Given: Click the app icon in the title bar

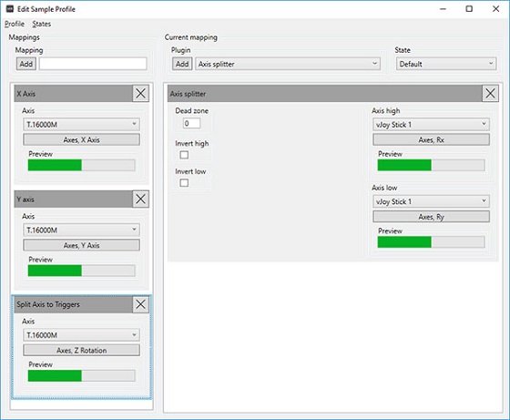Looking at the screenshot, I should pyautogui.click(x=10, y=9).
